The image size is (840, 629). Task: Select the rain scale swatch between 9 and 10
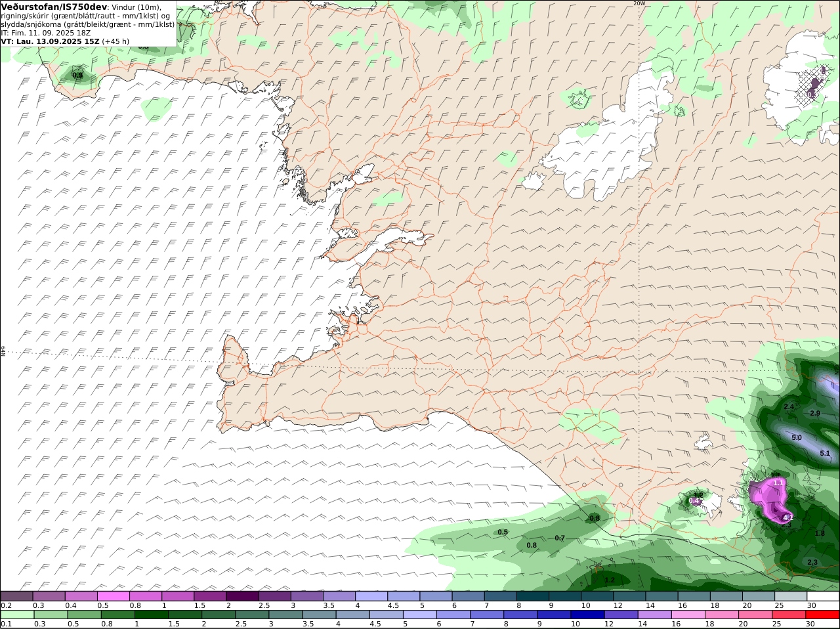point(554,615)
